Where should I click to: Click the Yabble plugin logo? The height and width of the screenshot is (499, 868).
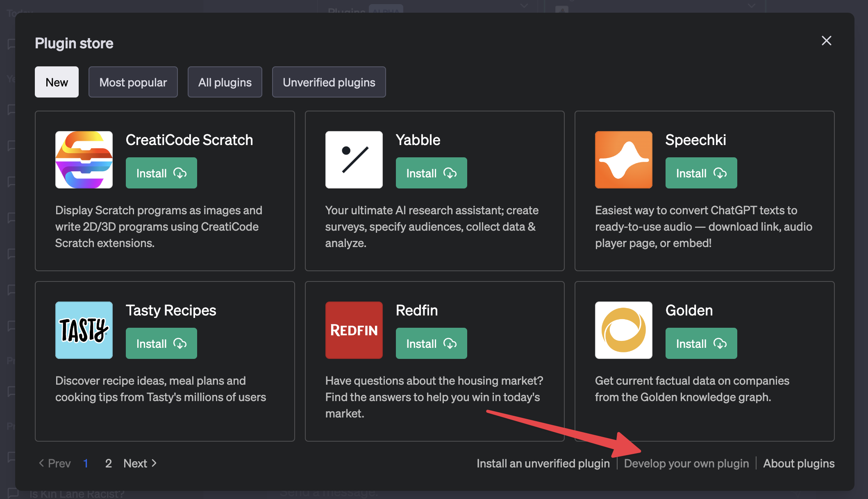coord(354,160)
